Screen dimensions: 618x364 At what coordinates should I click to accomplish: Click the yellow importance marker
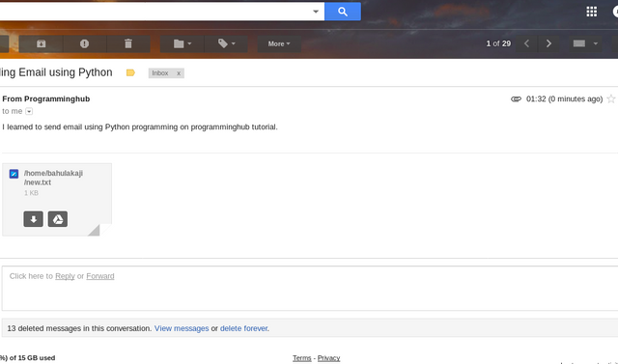(130, 72)
